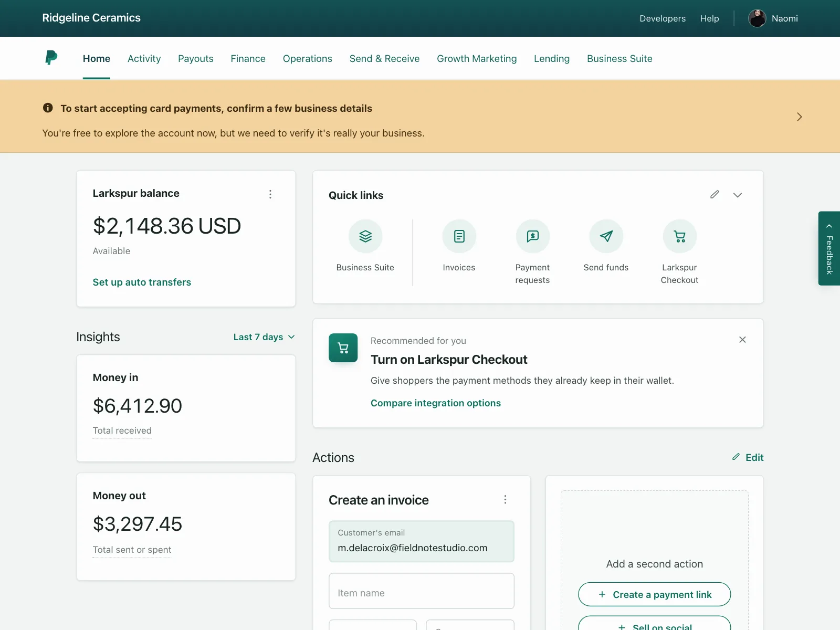
Task: Change the Last 7 days insights range
Action: [x=264, y=337]
